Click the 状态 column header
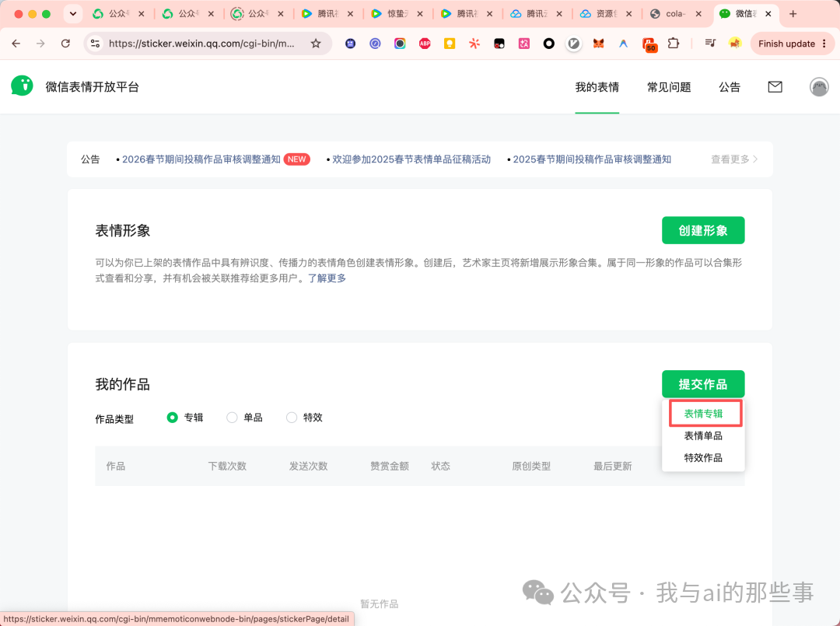The width and height of the screenshot is (840, 626). 440,466
